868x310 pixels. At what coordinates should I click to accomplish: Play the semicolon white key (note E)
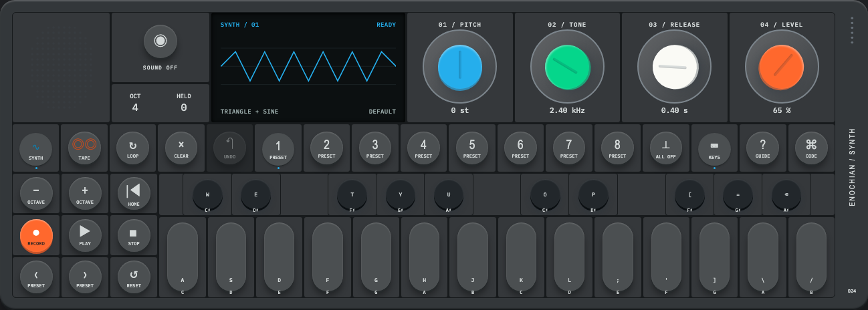click(618, 257)
